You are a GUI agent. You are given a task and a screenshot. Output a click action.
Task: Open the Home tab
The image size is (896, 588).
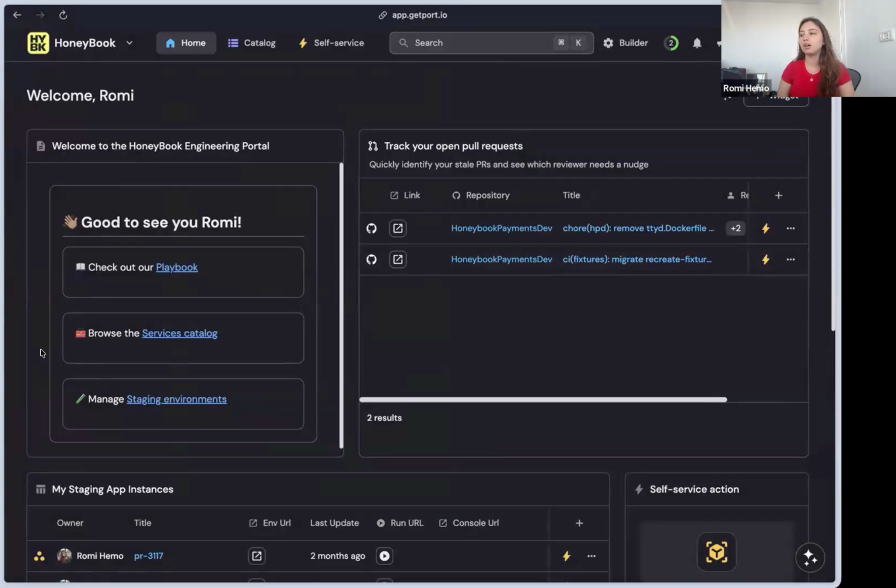click(186, 43)
